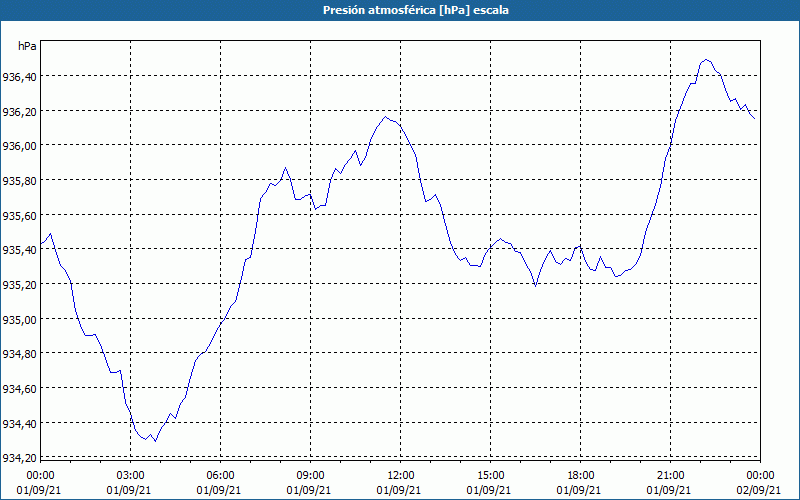This screenshot has height=500, width=800.
Task: Click the 'hPa' unit label
Action: point(27,46)
